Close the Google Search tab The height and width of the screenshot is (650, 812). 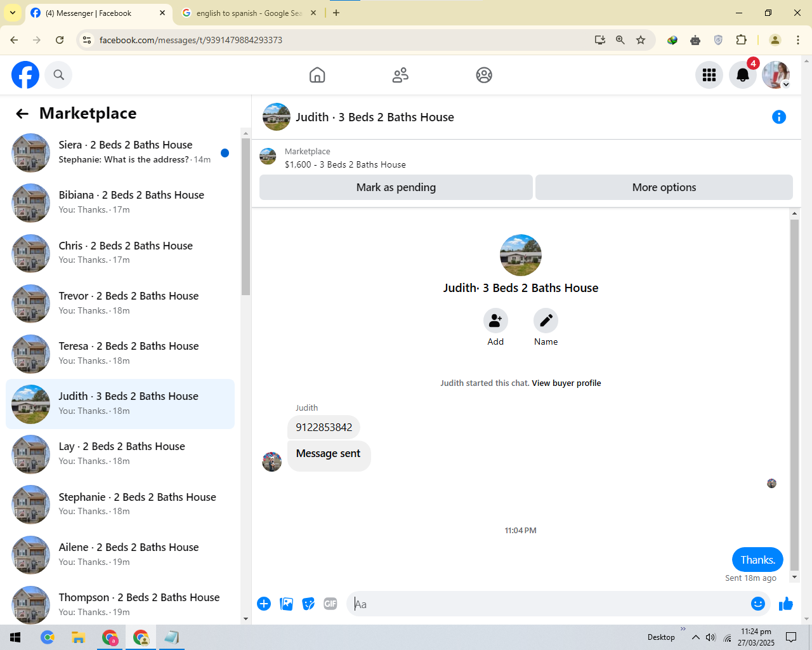click(313, 13)
